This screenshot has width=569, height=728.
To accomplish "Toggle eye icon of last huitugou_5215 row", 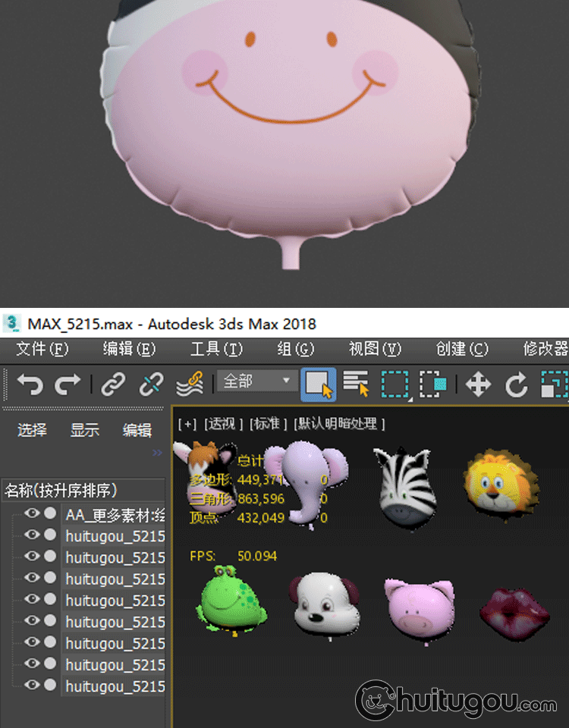I will tap(32, 684).
